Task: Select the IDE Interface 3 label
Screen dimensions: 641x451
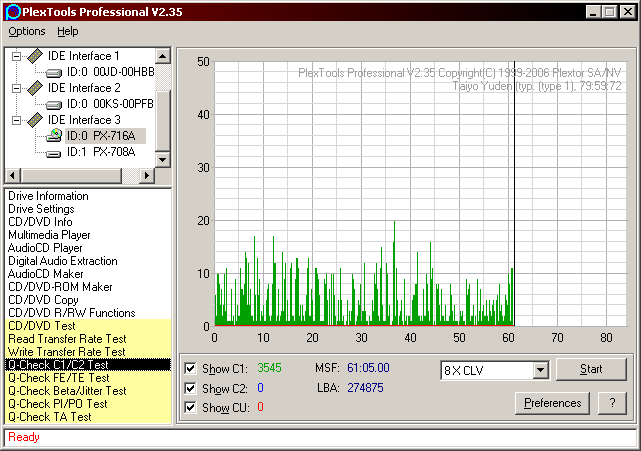Action: click(84, 119)
